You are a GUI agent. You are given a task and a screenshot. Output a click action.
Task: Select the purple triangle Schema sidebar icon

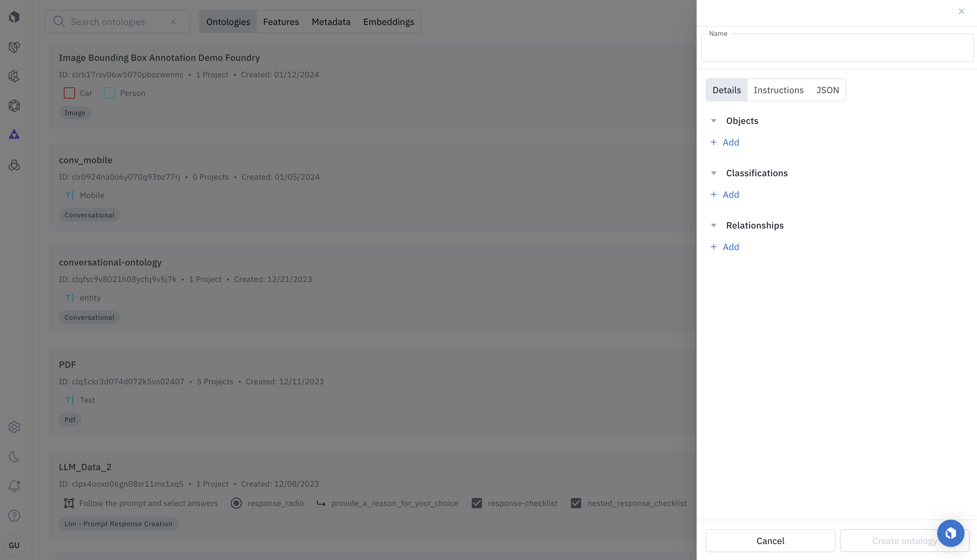click(14, 134)
